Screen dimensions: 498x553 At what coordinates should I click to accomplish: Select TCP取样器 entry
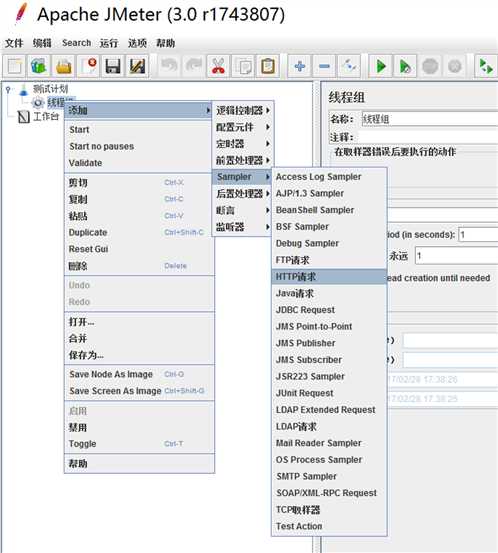click(329, 509)
